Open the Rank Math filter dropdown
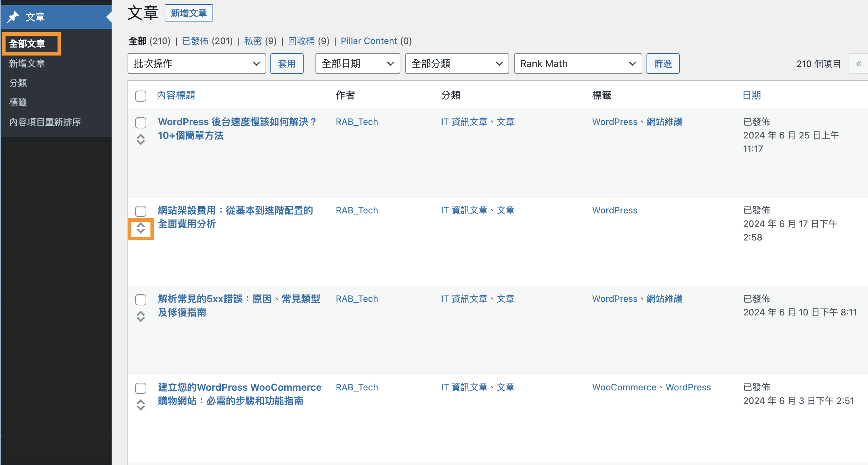This screenshot has height=465, width=868. click(578, 64)
